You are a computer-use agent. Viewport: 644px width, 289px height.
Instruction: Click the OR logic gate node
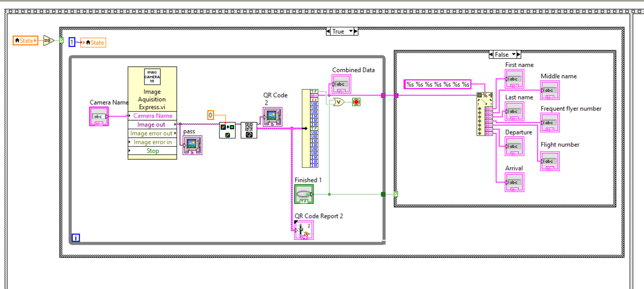[339, 102]
